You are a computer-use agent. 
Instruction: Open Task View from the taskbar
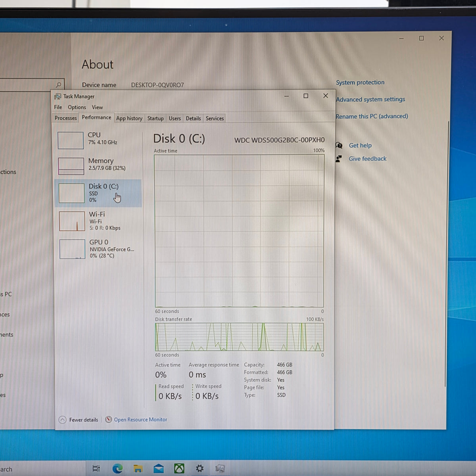point(96,468)
